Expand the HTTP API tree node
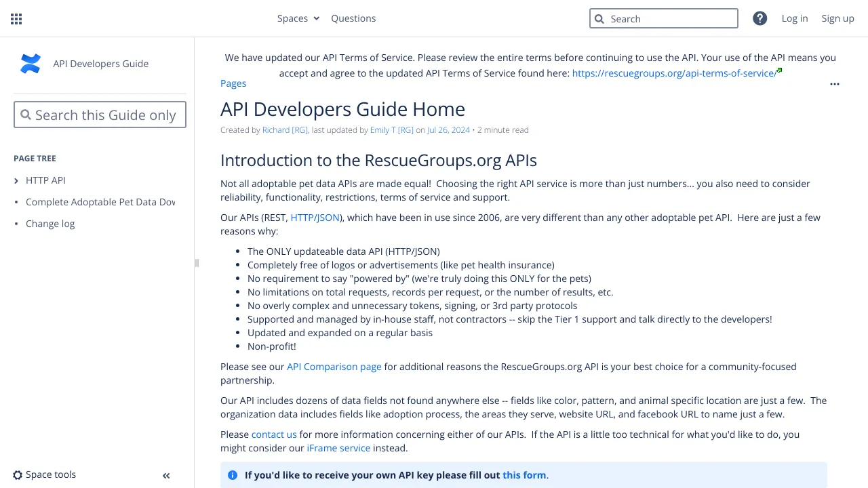This screenshot has height=488, width=868. (16, 180)
